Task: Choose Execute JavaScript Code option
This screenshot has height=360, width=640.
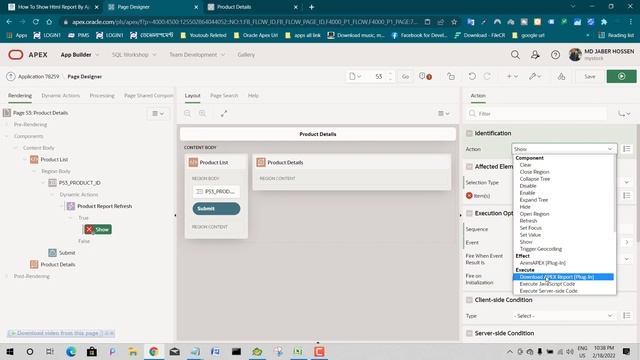Action: click(547, 284)
